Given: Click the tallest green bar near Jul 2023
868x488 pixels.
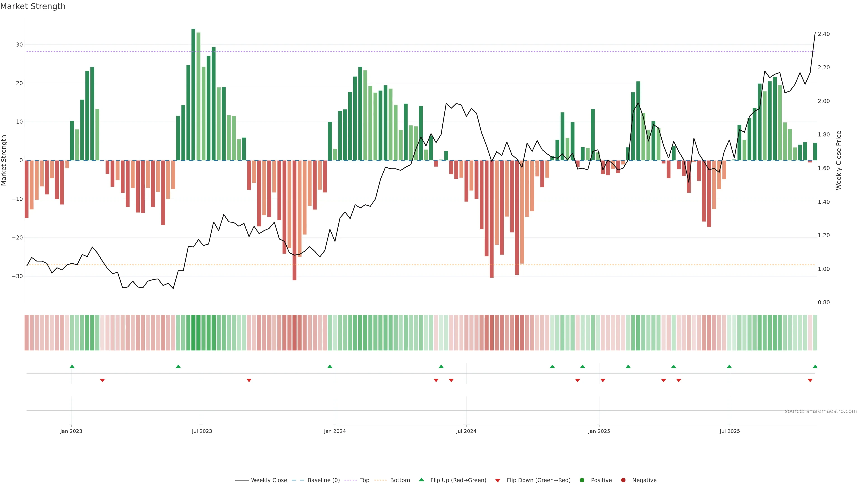Looking at the screenshot, I should pos(193,94).
